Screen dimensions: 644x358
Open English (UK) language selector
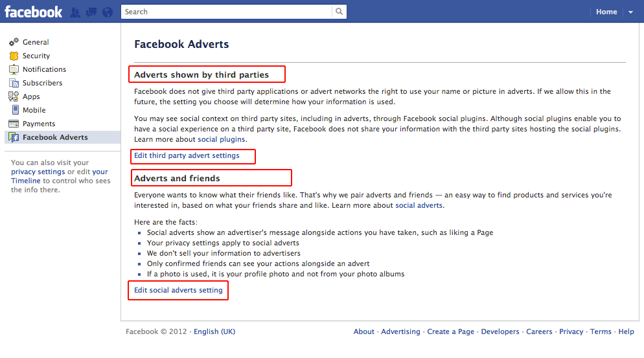[x=214, y=331]
